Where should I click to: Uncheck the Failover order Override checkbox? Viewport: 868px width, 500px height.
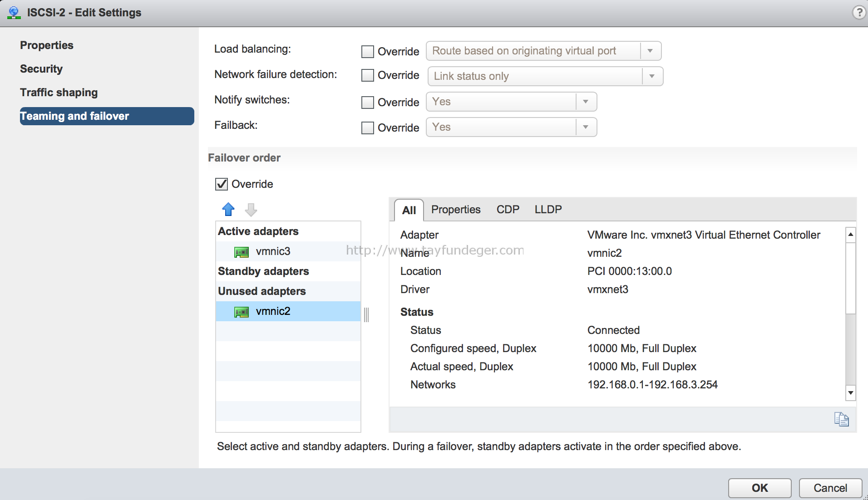222,184
